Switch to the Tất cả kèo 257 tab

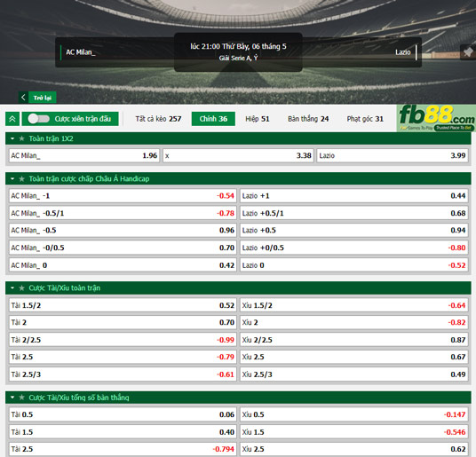[158, 119]
